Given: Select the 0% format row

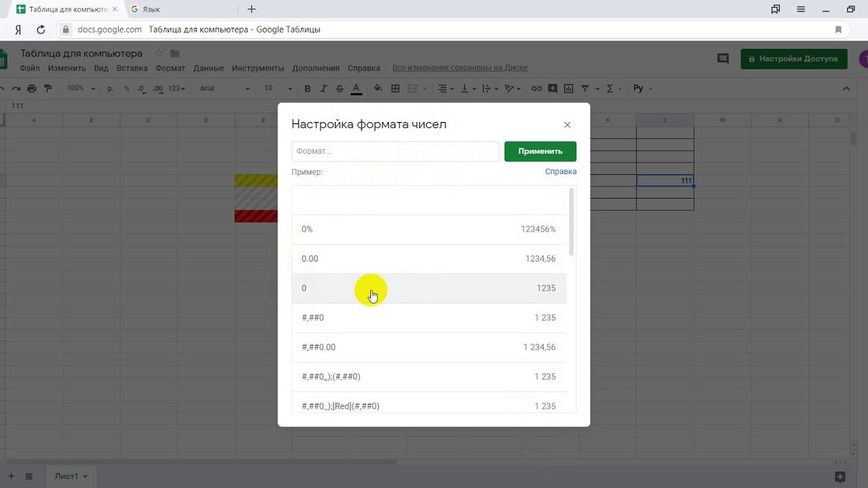Looking at the screenshot, I should click(x=429, y=229).
